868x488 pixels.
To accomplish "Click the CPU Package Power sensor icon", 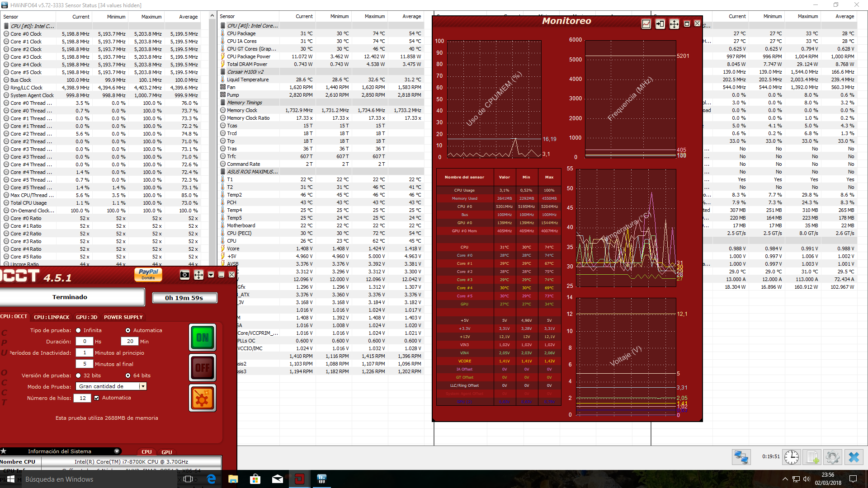I will pyautogui.click(x=223, y=56).
